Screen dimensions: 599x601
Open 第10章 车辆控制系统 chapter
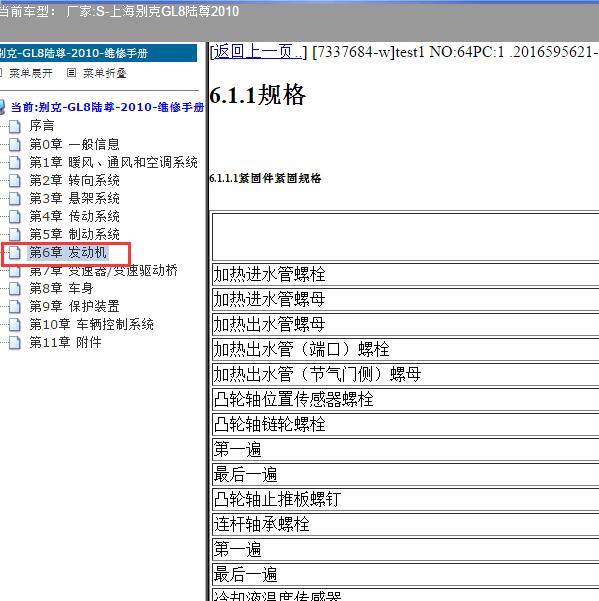click(92, 324)
